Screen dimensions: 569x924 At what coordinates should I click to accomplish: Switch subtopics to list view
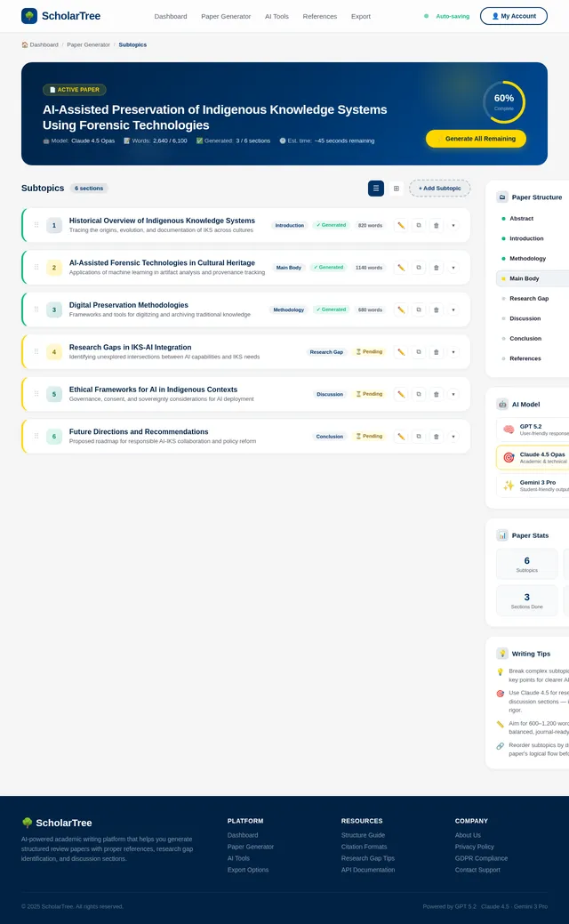tap(376, 189)
